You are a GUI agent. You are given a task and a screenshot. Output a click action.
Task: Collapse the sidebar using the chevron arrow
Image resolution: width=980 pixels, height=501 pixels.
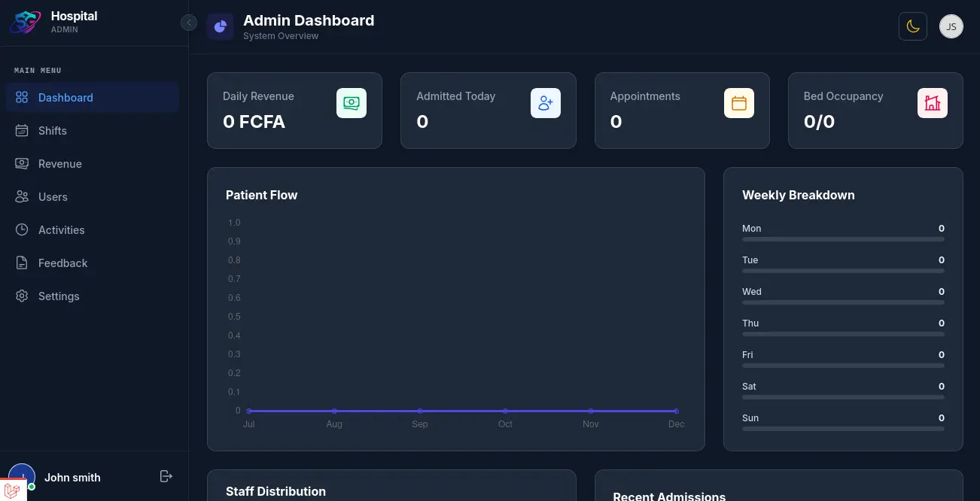click(x=189, y=23)
